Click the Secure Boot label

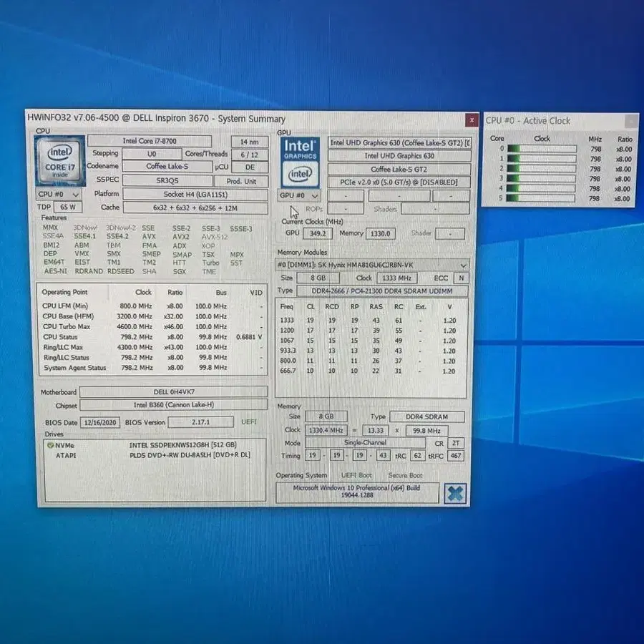[405, 475]
